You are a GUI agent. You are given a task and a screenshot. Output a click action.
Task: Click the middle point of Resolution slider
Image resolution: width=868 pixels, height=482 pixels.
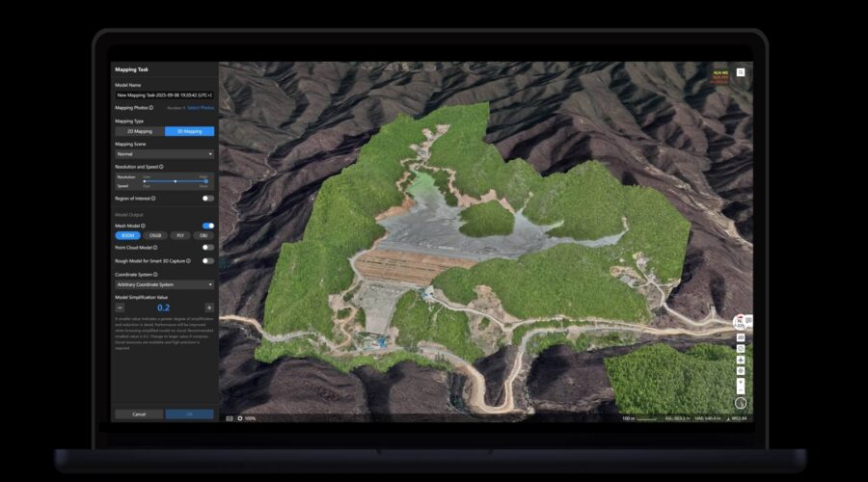click(175, 180)
